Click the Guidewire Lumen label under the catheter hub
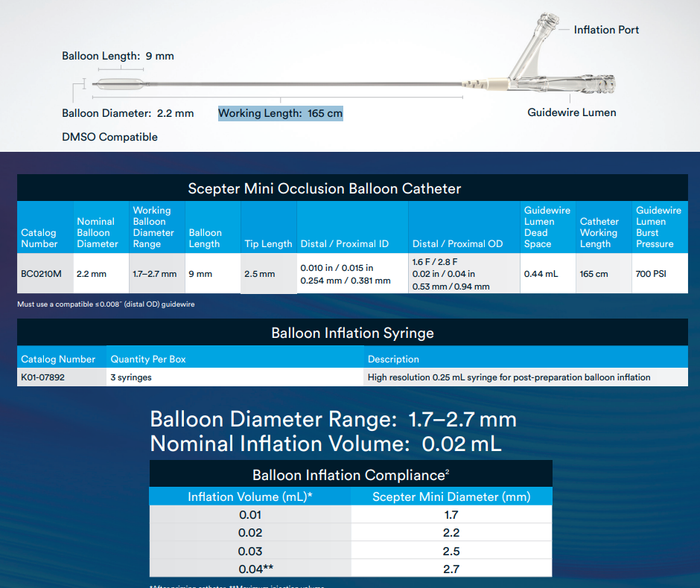The height and width of the screenshot is (588, 700). (571, 112)
